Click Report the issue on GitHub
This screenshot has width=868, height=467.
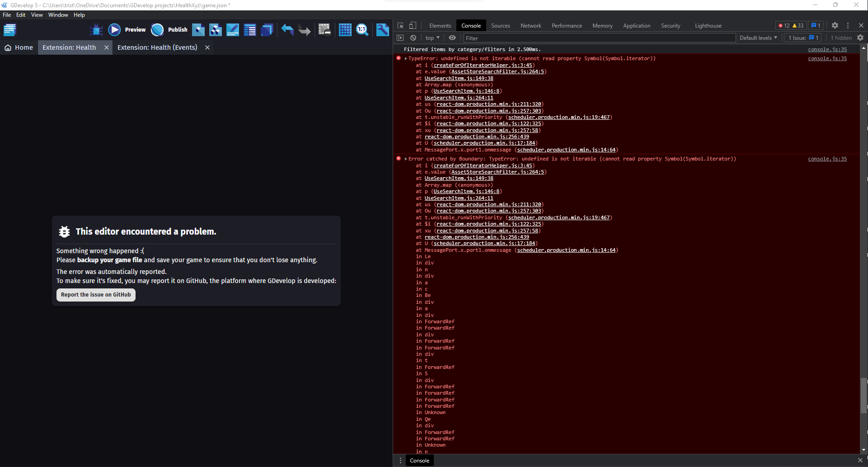96,295
